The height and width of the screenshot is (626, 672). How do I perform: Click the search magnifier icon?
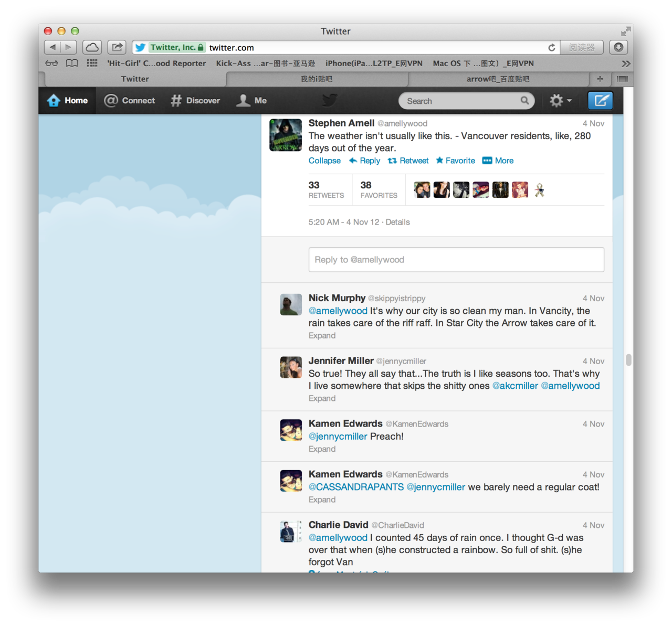[x=524, y=101]
